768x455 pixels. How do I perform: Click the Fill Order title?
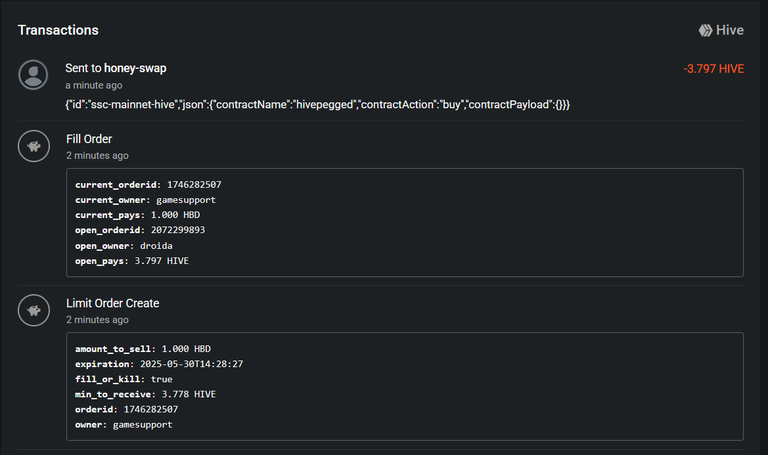[89, 139]
